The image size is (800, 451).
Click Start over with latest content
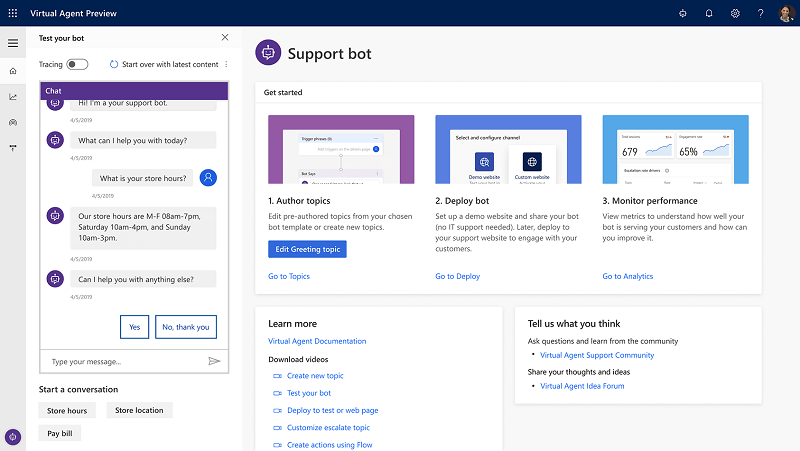point(170,64)
